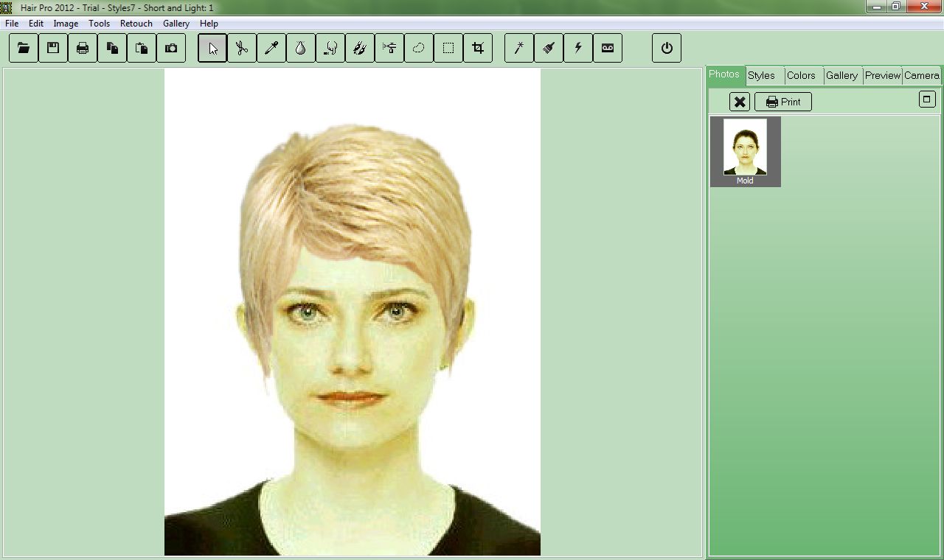Screen dimensions: 944x560
Task: Minimize the Hair Pro window
Action: coord(876,7)
